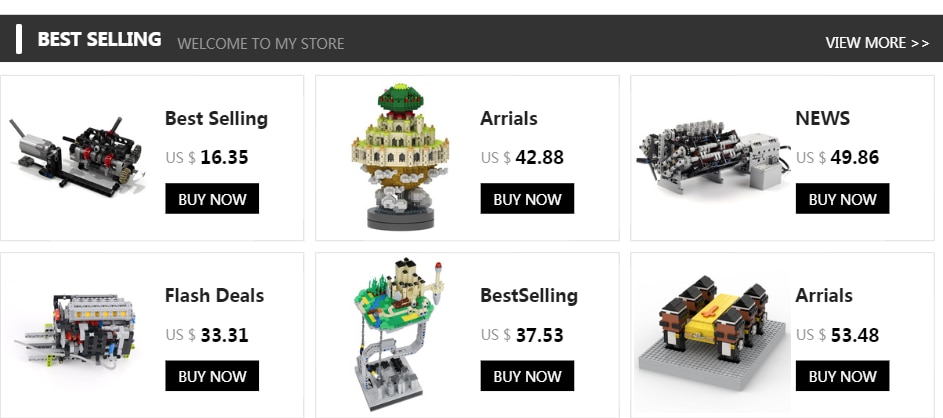Viewport: 943px width, 418px height.
Task: Open the VIEW MORE >> link
Action: [877, 43]
